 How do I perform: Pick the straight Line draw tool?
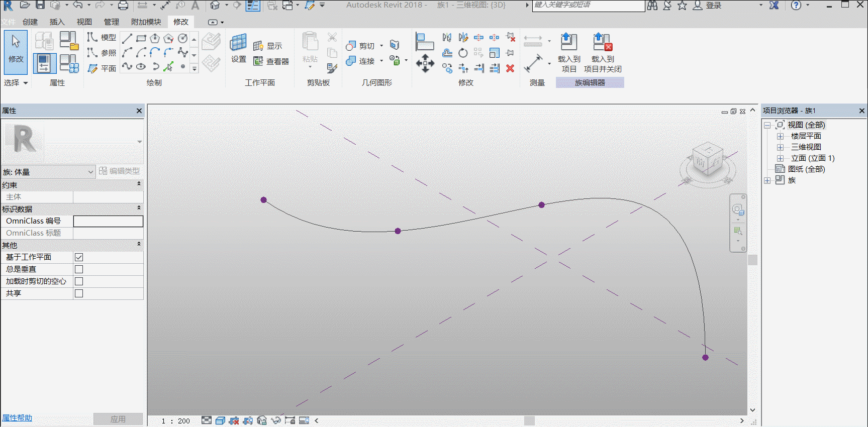[127, 38]
